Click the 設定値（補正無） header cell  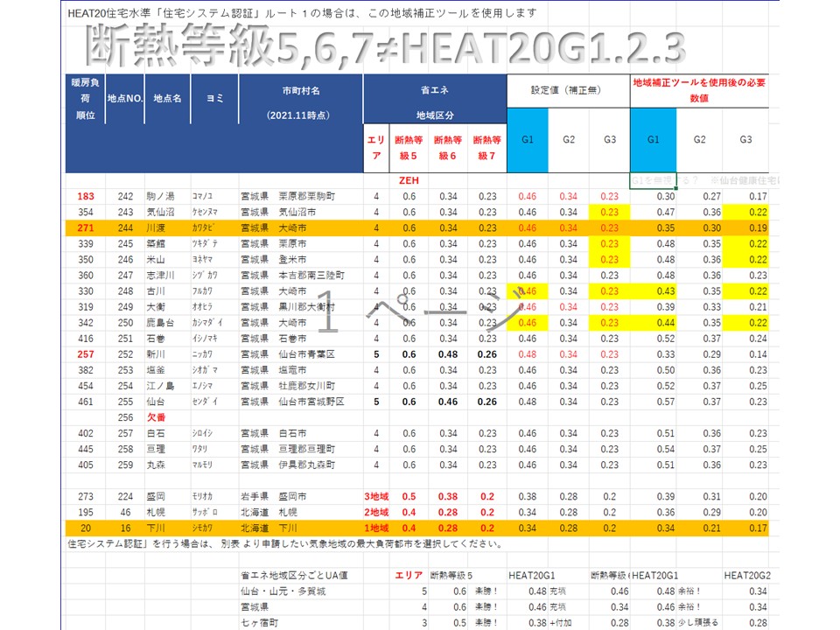pyautogui.click(x=567, y=89)
